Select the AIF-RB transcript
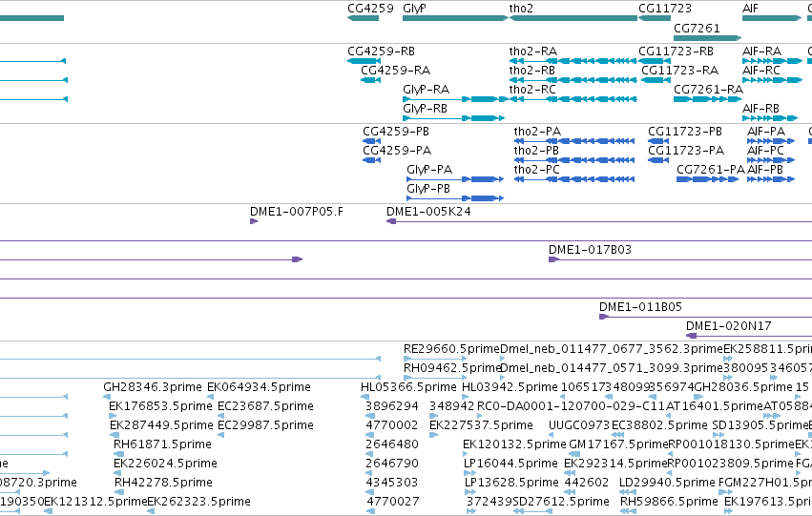Screen dimensions: 812x516 tap(769, 118)
